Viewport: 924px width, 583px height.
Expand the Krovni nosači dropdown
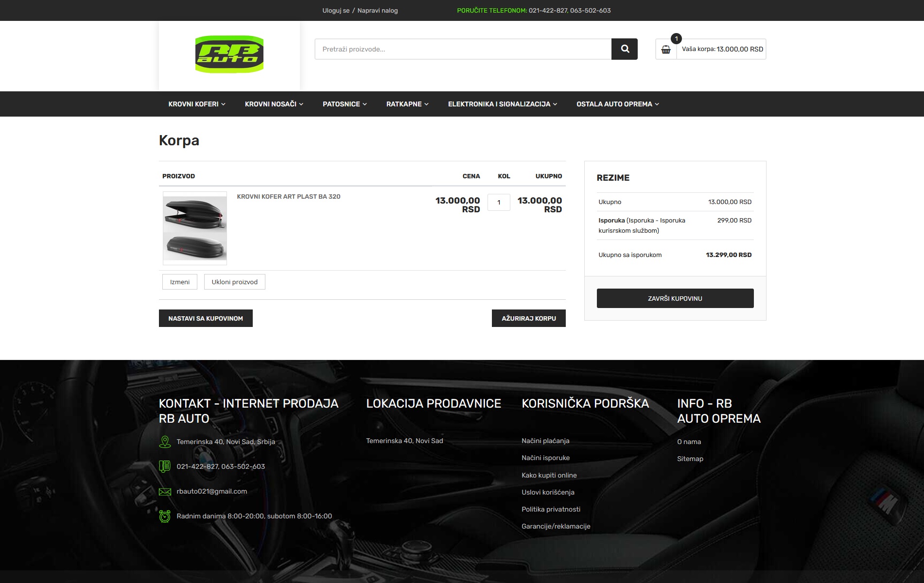[x=274, y=104]
